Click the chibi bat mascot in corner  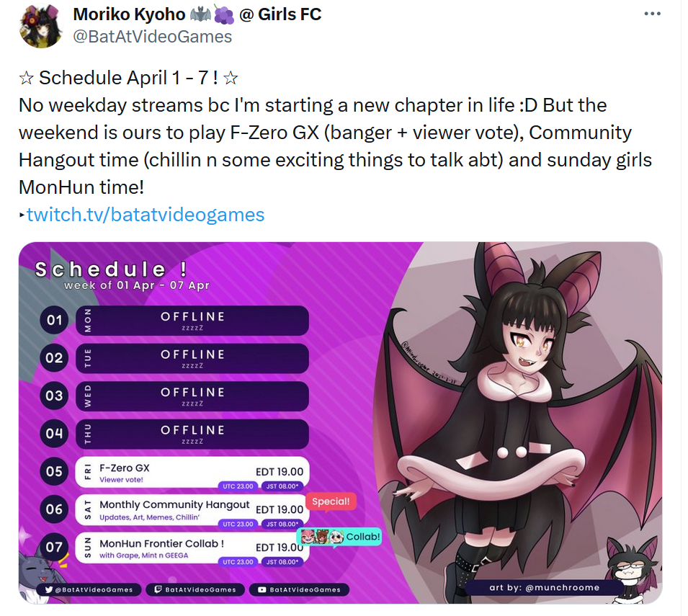click(x=632, y=566)
